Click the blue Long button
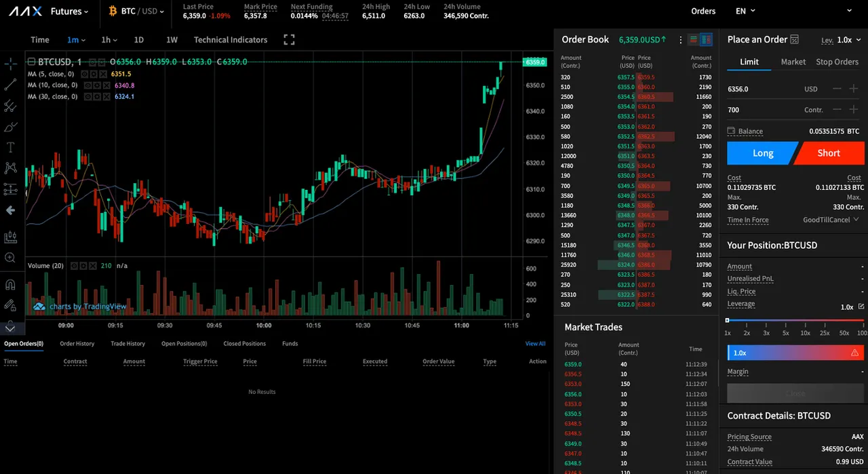Viewport: 868px width, 474px height. (762, 153)
